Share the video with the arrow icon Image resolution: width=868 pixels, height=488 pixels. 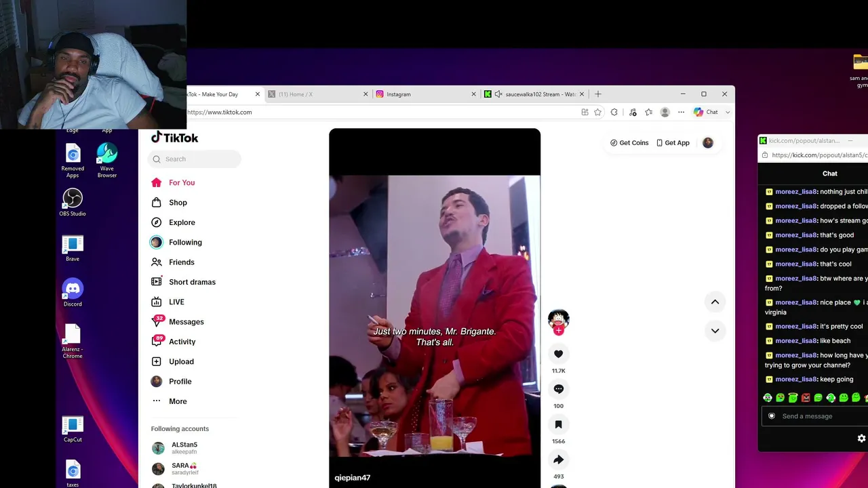click(559, 460)
